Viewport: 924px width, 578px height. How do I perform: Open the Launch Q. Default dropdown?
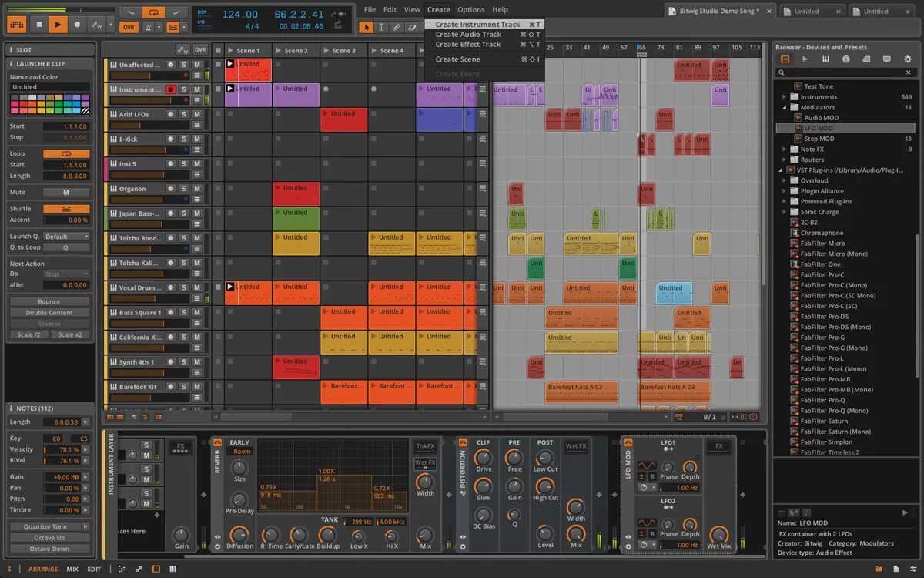pyautogui.click(x=66, y=237)
